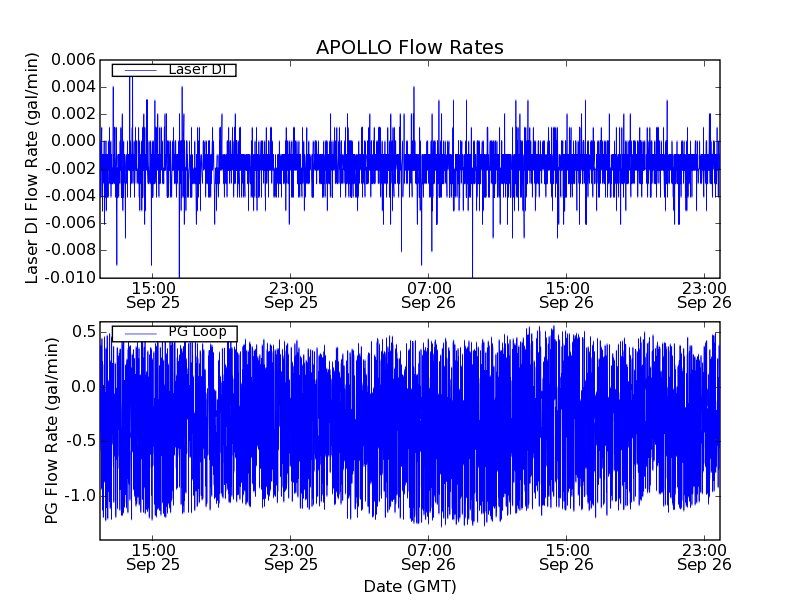Click the 0.0 tick label on PG plot
The image size is (800, 600).
tap(84, 387)
